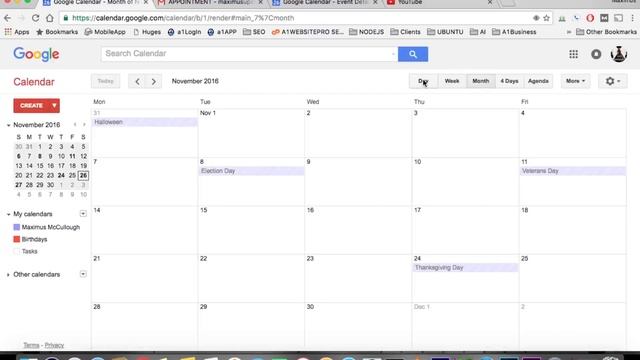640x360 pixels.
Task: Open the Chrome three-dot menu
Action: pyautogui.click(x=633, y=18)
